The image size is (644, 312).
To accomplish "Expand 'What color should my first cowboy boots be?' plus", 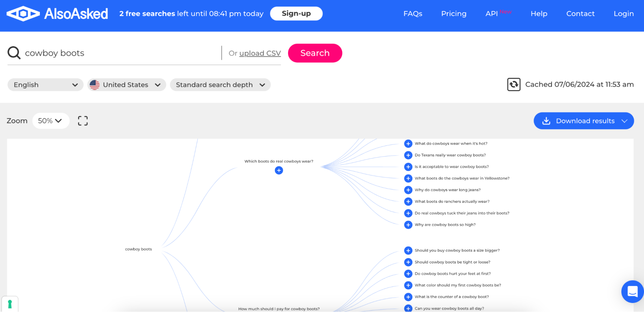I will [x=408, y=285].
